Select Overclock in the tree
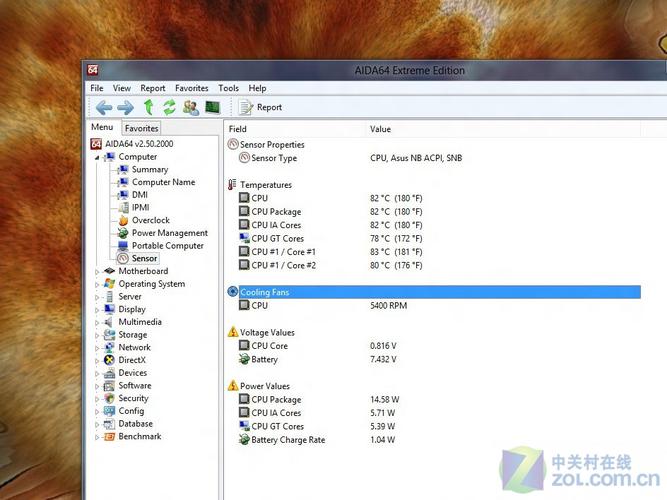667x500 pixels. 150,220
